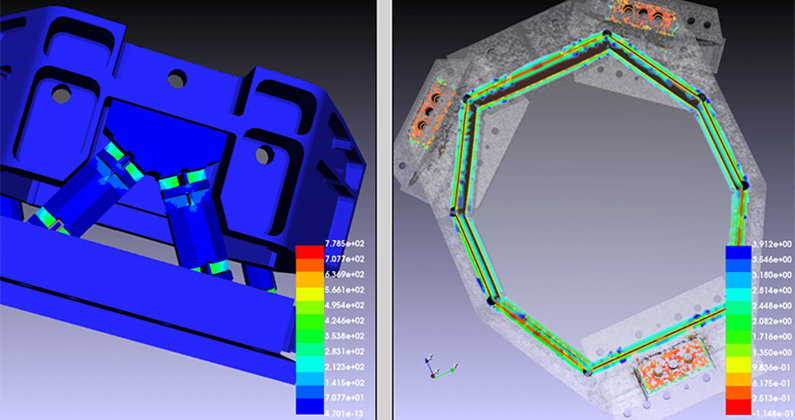Click legend value 4.246e+02
The width and height of the screenshot is (795, 420).
[345, 321]
